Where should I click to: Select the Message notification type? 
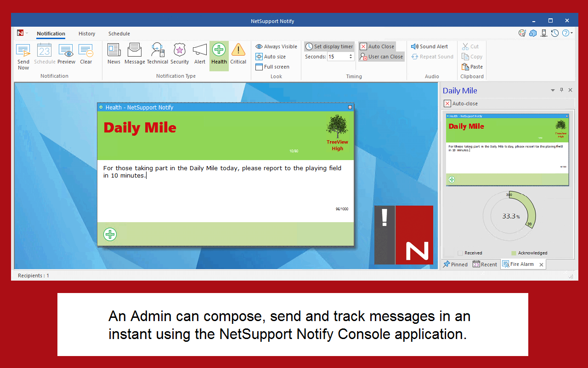[x=135, y=54]
